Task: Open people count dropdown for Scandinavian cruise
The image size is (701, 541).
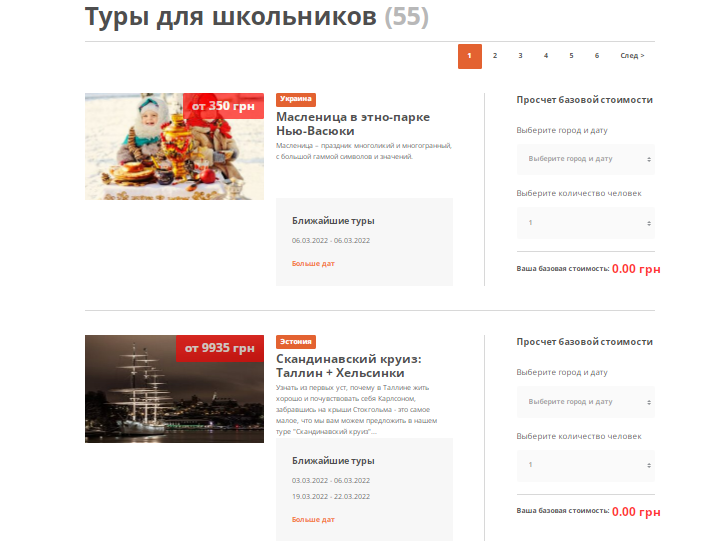Action: (586, 465)
